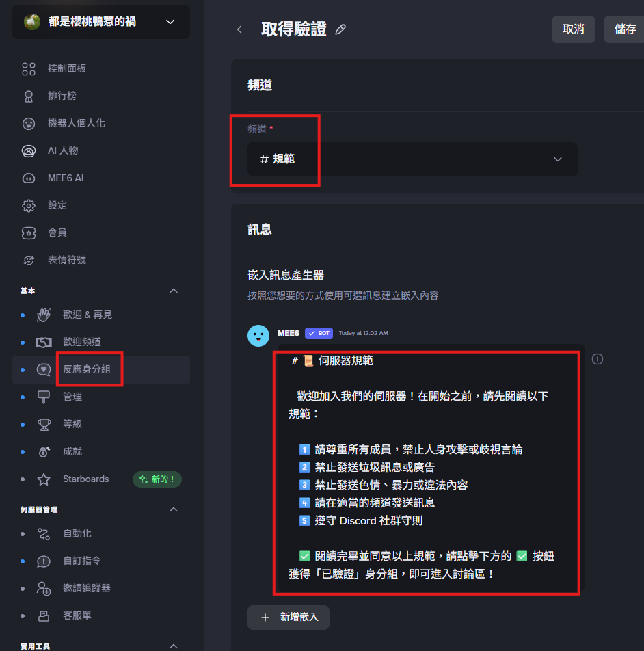Open 表情符號 emoji in the sidebar
This screenshot has width=644, height=651.
pyautogui.click(x=66, y=260)
